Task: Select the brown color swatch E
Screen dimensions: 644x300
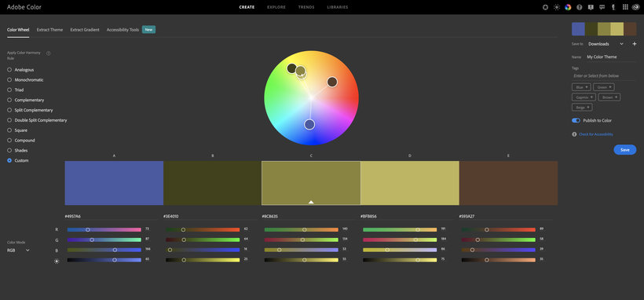Action: pyautogui.click(x=508, y=183)
